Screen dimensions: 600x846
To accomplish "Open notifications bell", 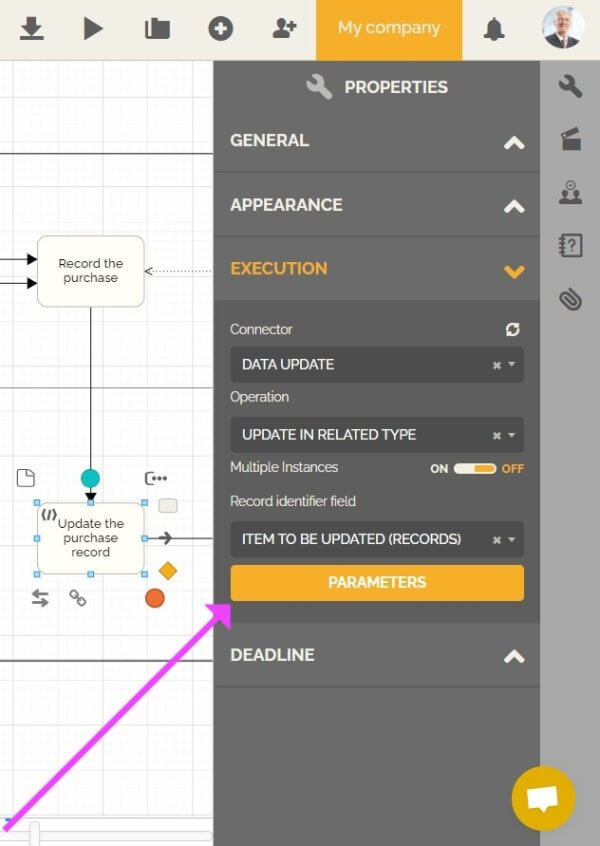I will pyautogui.click(x=493, y=29).
